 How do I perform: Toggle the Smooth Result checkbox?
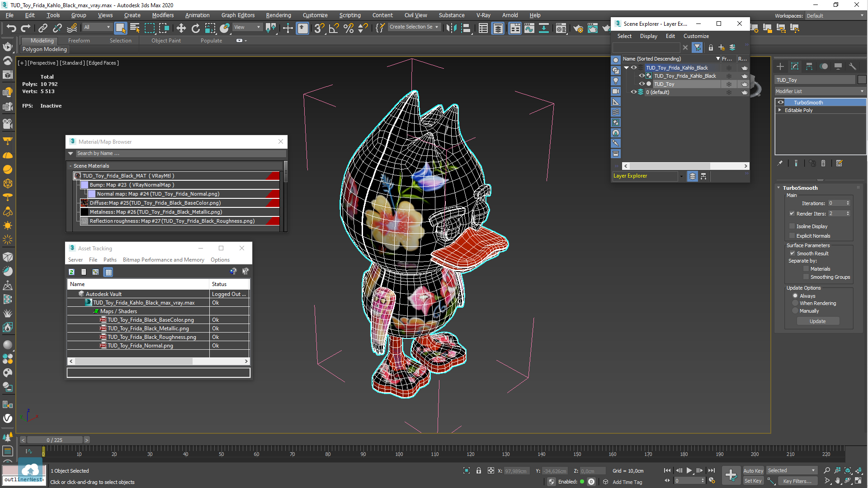pyautogui.click(x=793, y=253)
